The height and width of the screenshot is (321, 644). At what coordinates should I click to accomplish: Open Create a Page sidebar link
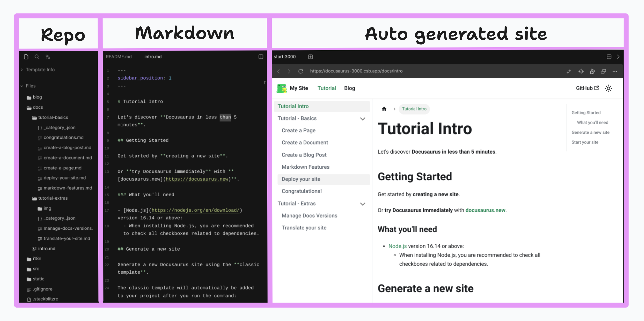(x=299, y=130)
